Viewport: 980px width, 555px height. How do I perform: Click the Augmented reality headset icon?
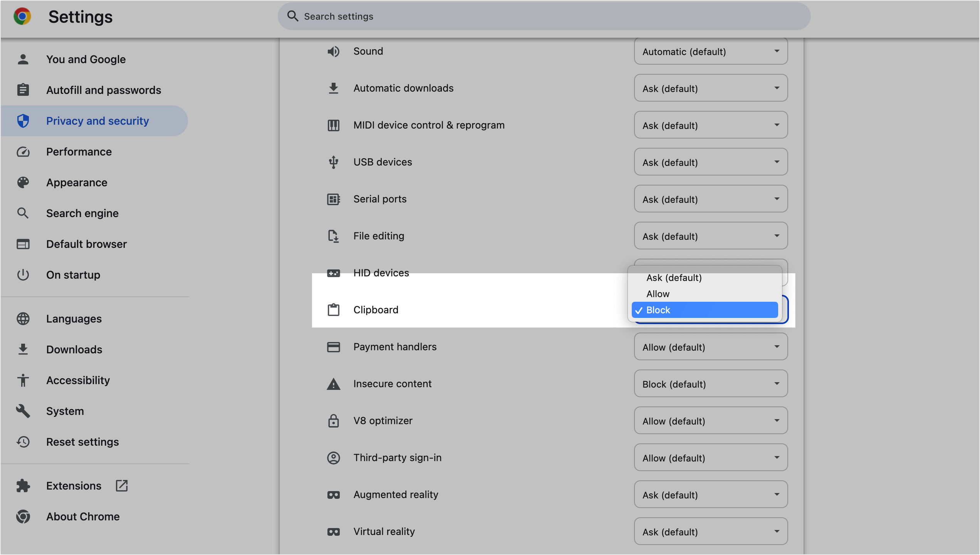(333, 494)
